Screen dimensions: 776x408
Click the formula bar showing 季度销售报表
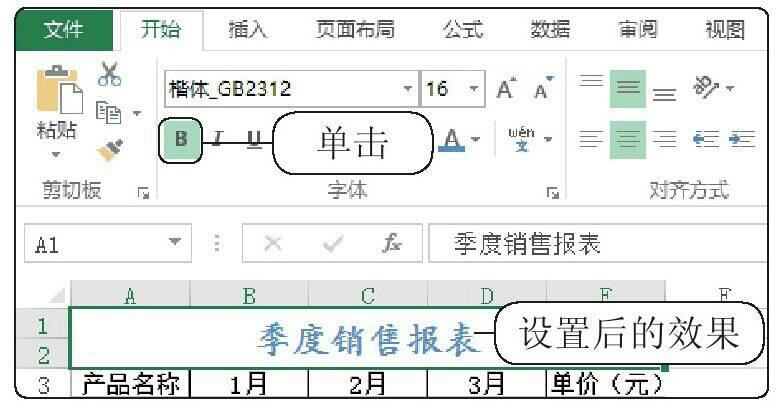point(590,244)
